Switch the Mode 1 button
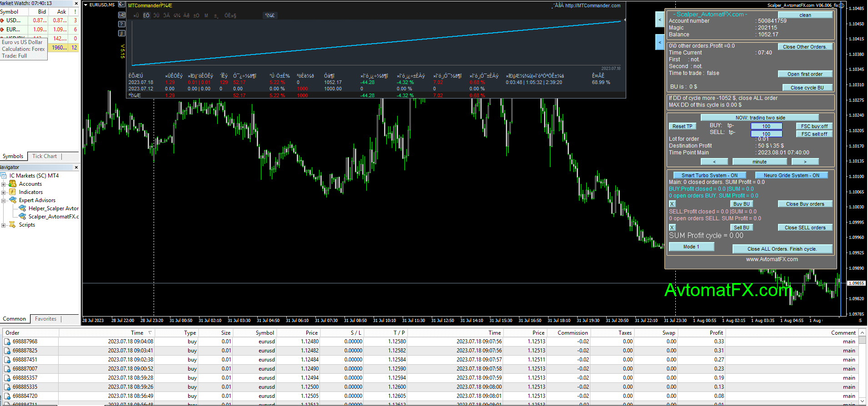Viewport: 868px width, 406px height. [x=691, y=247]
